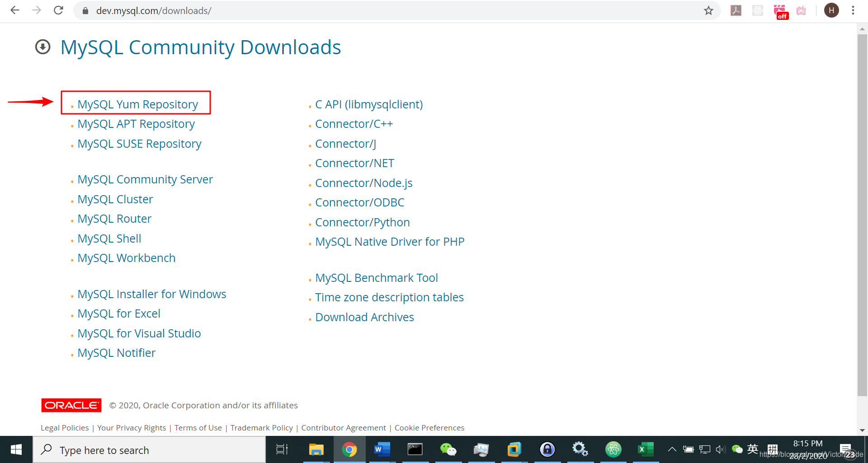Open the Adobe Acrobat extension
868x463 pixels.
coord(736,10)
